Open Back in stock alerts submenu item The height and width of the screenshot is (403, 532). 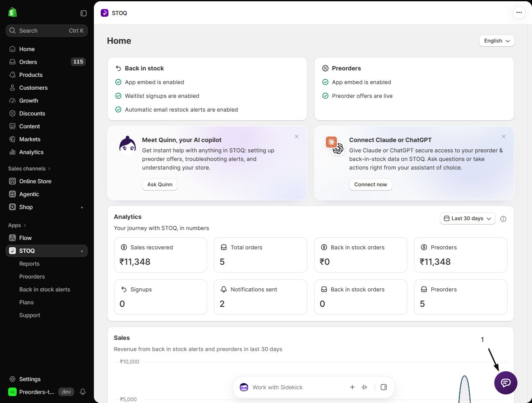coord(45,289)
